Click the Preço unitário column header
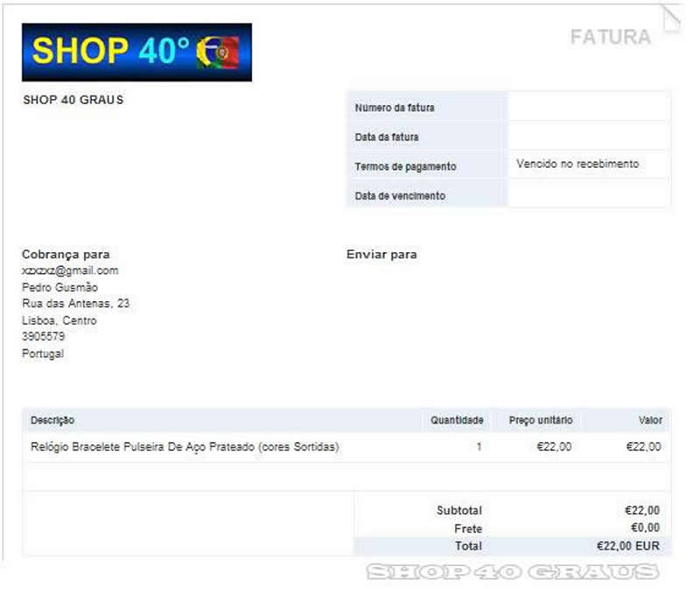This screenshot has width=700, height=589. tap(541, 420)
